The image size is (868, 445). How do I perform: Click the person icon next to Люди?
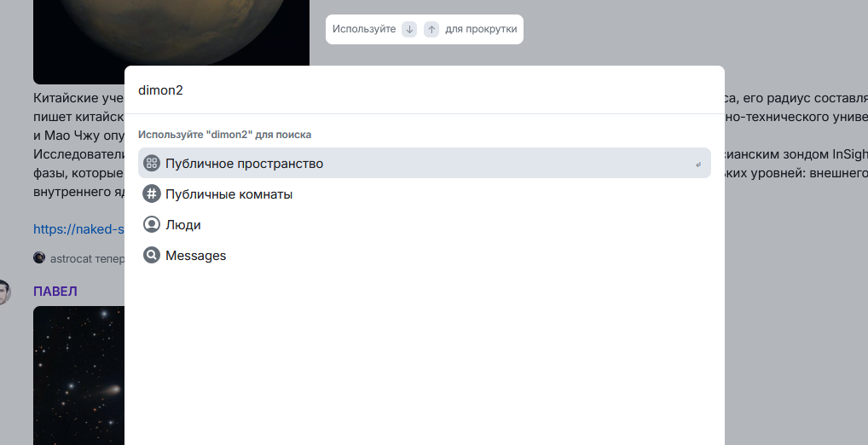152,224
